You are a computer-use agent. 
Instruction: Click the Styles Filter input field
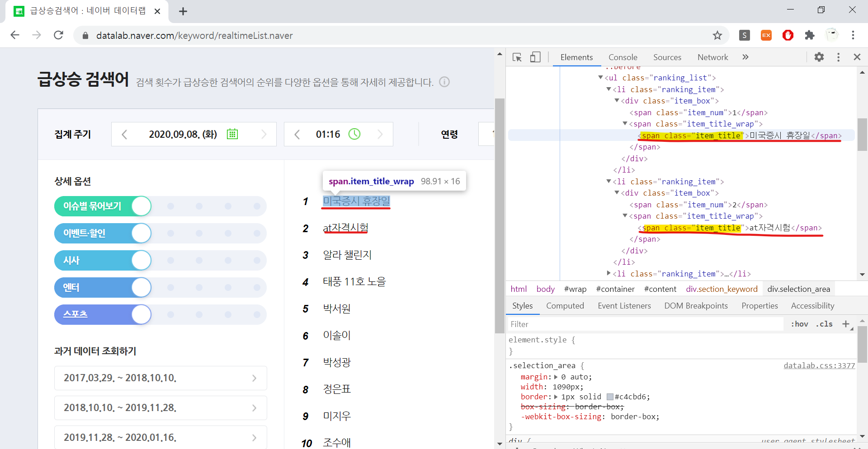point(645,324)
